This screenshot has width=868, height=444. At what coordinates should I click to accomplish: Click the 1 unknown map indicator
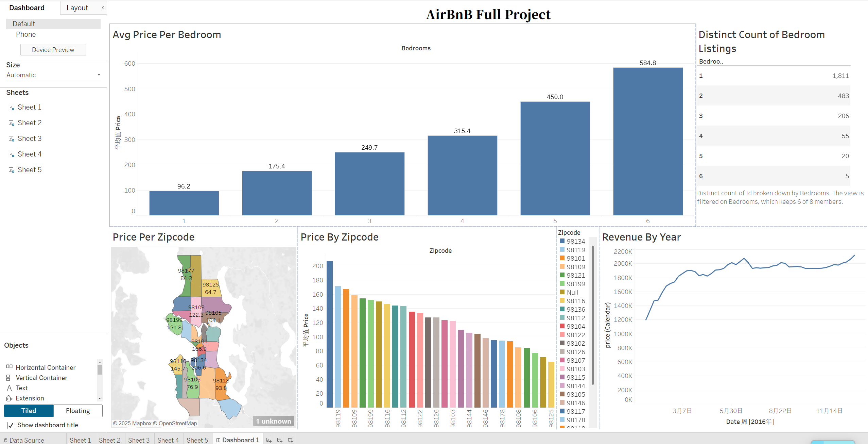point(273,421)
